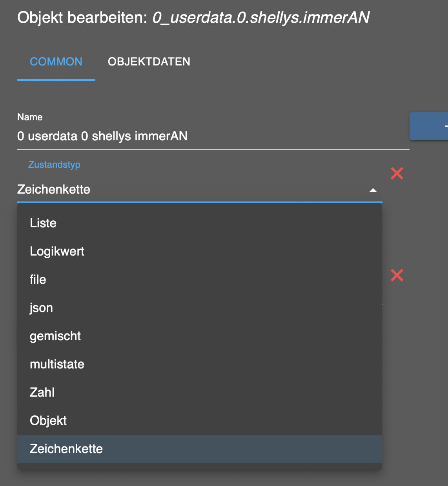Pick the file option in dropdown
Image resolution: width=448 pixels, height=486 pixels.
[x=38, y=280]
